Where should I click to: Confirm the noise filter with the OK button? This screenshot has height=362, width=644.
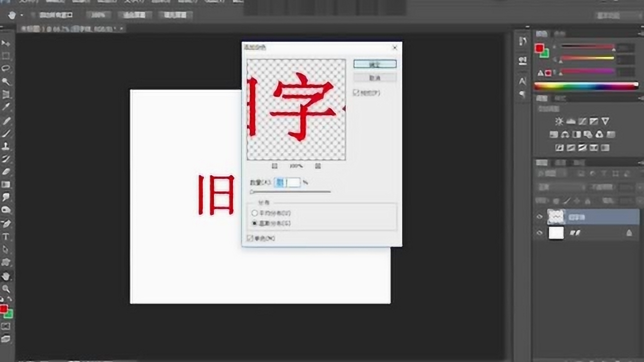point(375,64)
